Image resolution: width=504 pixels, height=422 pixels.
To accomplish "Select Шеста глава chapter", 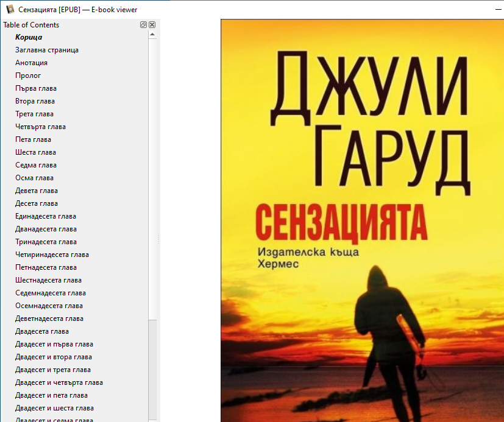I will 35,152.
